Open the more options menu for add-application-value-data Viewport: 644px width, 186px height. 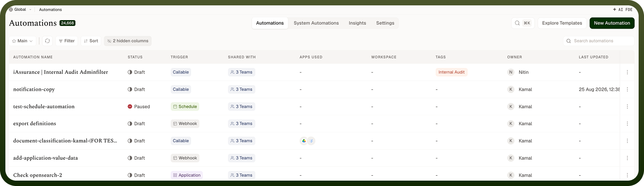[627, 158]
